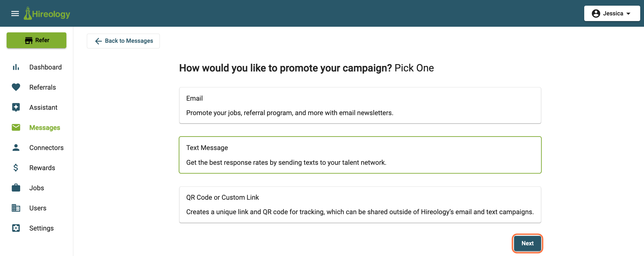The height and width of the screenshot is (256, 644).
Task: Click the Hireology logo
Action: pyautogui.click(x=47, y=14)
